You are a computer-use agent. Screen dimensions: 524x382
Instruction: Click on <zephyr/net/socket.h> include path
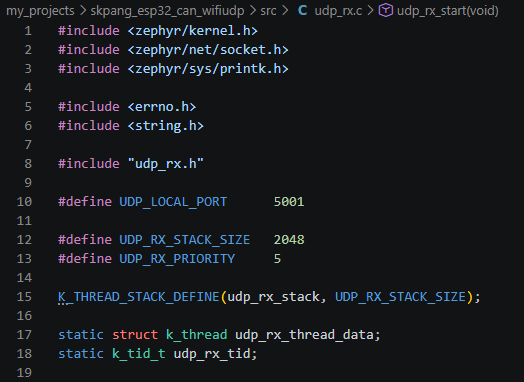click(x=208, y=50)
